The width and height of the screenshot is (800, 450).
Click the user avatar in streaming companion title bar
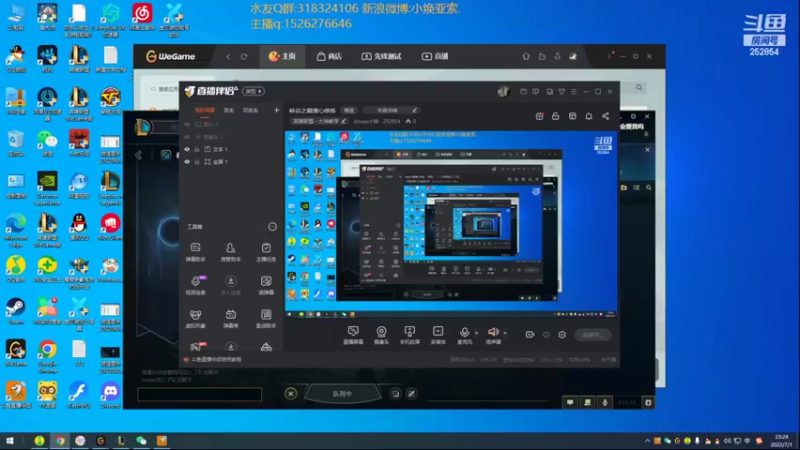click(x=504, y=91)
